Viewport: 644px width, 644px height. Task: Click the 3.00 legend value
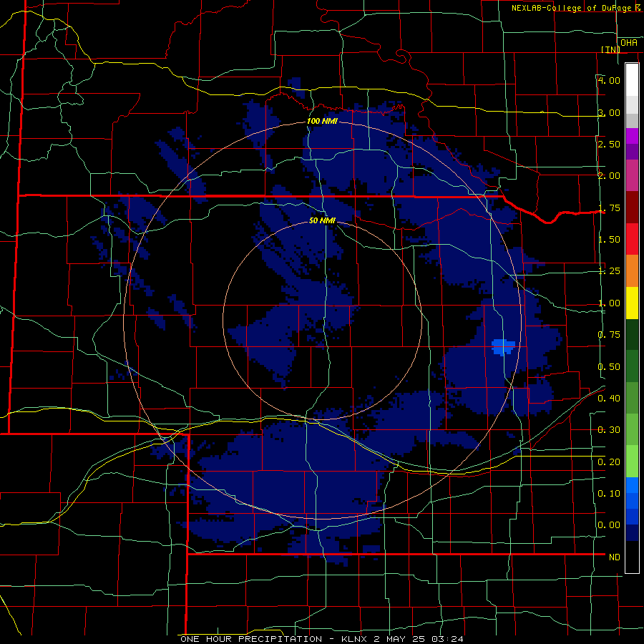point(609,112)
